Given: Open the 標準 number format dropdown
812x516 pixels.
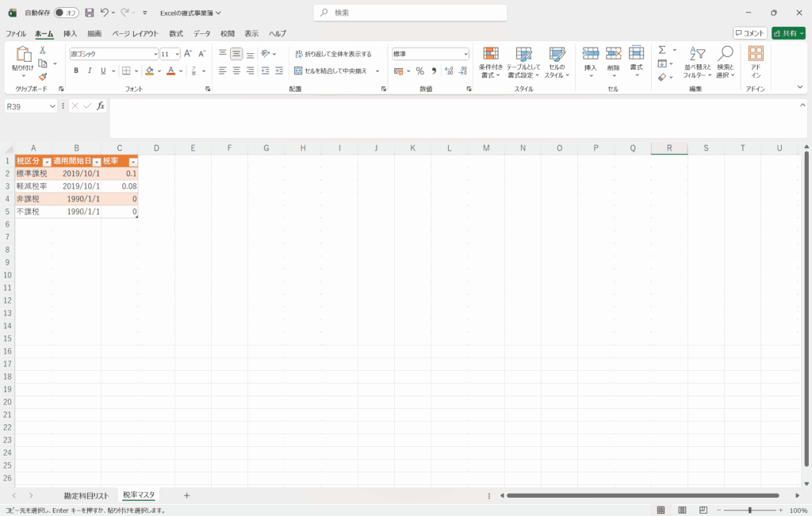Looking at the screenshot, I should [x=465, y=54].
